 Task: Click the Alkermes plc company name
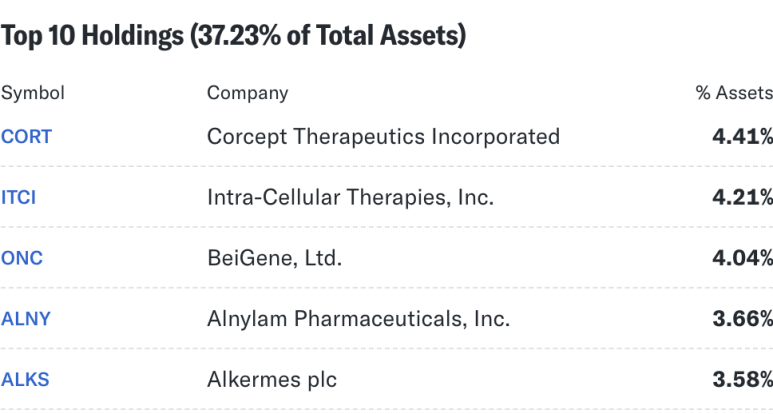coord(272,380)
